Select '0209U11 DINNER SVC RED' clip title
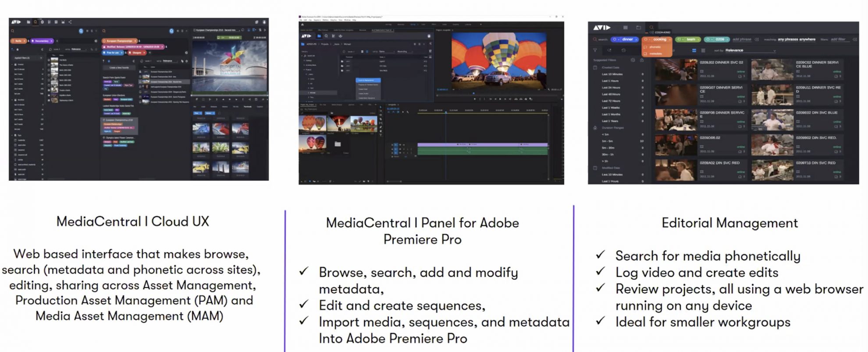Screen dimensions: 868x352 pos(818,89)
